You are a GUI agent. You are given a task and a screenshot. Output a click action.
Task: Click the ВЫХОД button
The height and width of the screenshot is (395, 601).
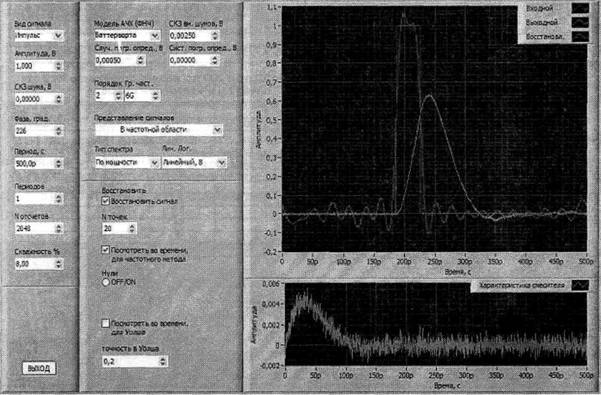pyautogui.click(x=39, y=368)
